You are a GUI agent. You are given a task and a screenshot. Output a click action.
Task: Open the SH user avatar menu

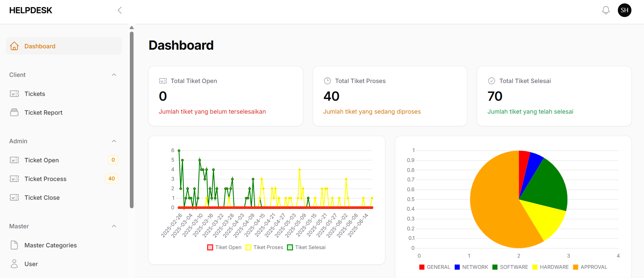pyautogui.click(x=624, y=10)
